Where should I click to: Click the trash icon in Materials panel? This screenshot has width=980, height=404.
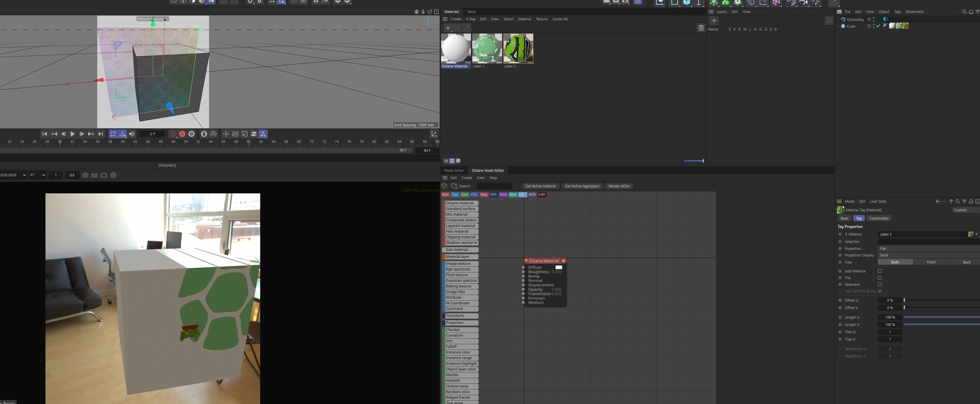coord(701,28)
